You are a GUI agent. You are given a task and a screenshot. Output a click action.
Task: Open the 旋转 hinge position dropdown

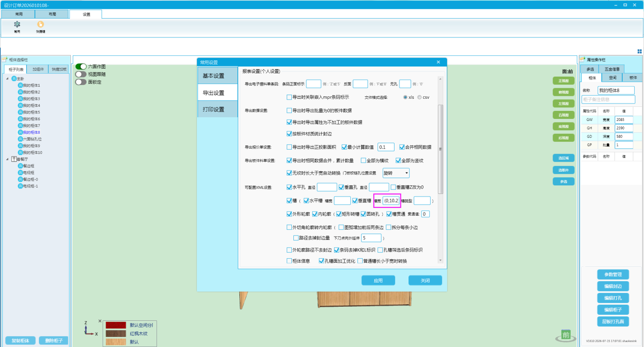click(396, 173)
